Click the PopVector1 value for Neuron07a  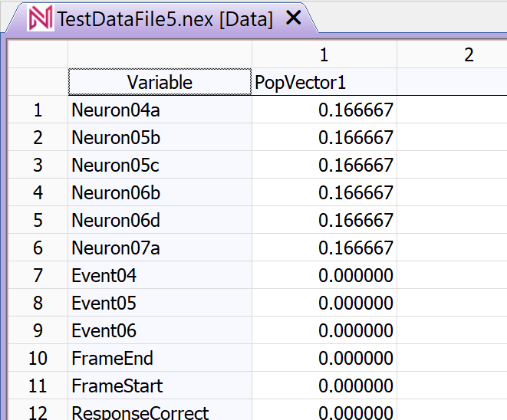(x=324, y=248)
